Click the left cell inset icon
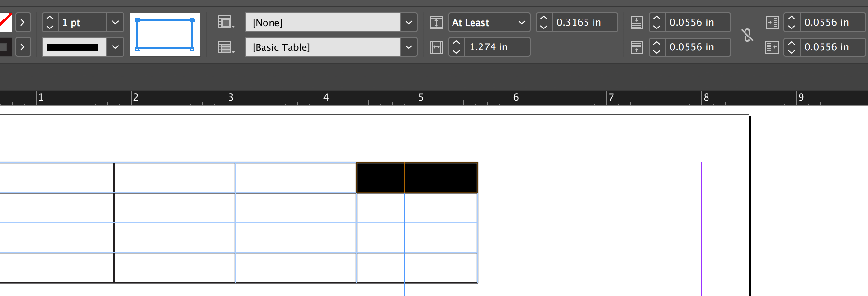 (773, 22)
